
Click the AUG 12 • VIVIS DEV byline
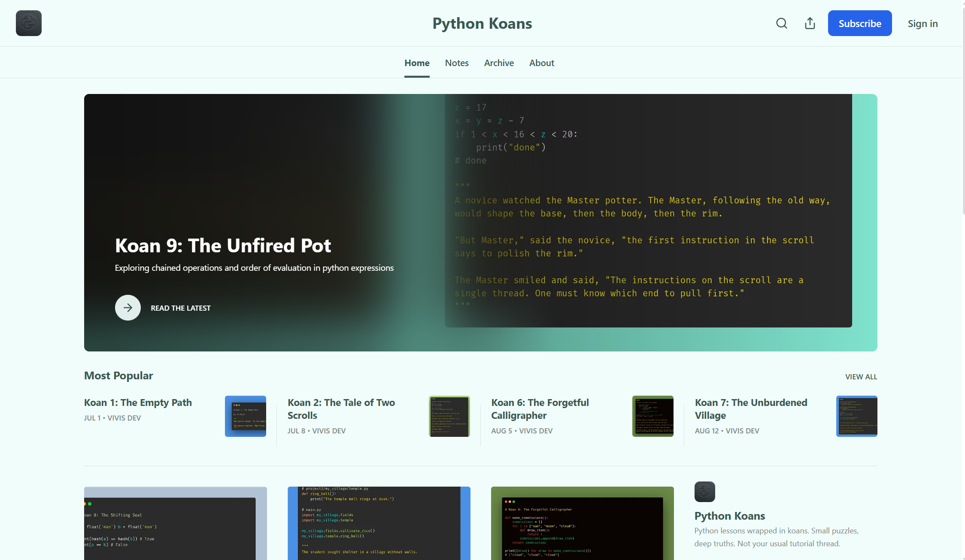pos(727,431)
